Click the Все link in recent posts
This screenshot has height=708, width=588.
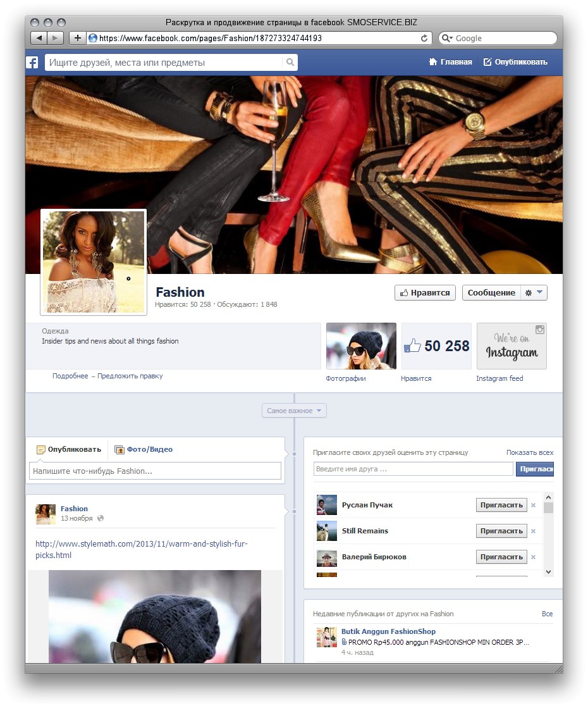pyautogui.click(x=548, y=614)
